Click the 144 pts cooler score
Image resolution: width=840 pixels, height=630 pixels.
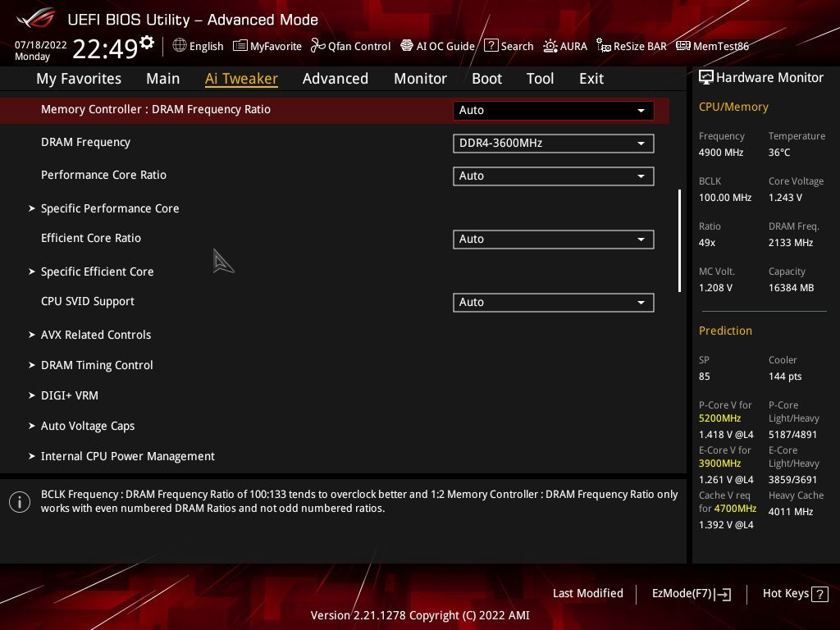pos(785,377)
